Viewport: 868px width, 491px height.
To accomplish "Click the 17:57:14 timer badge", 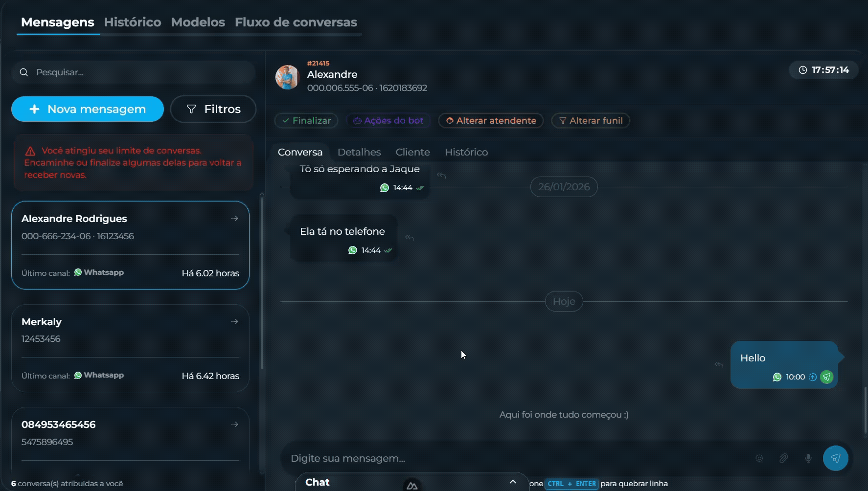I will tap(823, 70).
